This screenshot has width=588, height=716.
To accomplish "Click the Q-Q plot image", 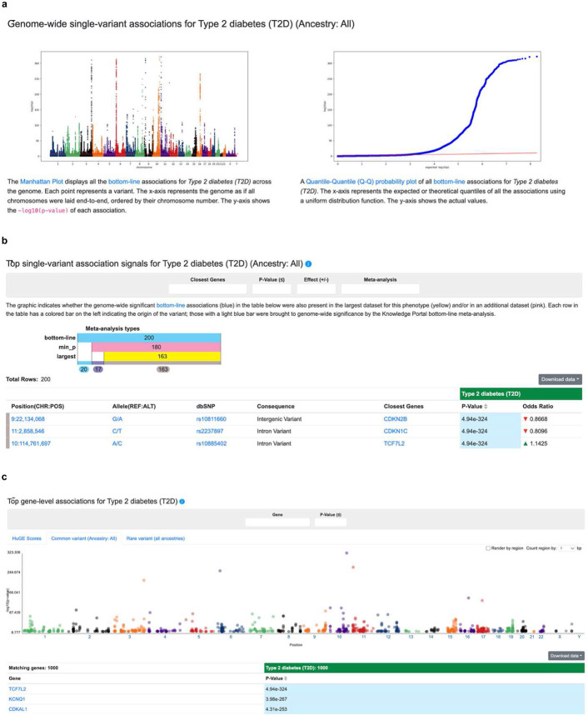I will pyautogui.click(x=437, y=106).
